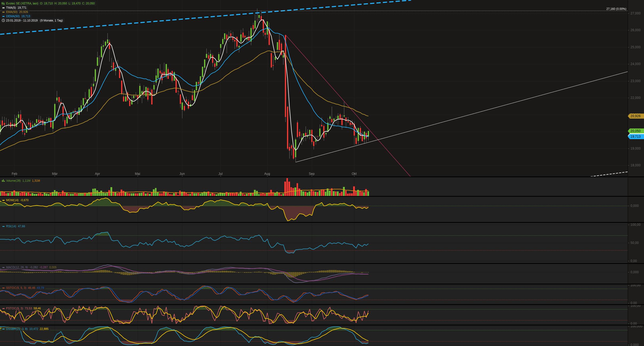644x346 pixels.
Task: Click the indicator icon next to SSTOC(5, 5, 3)
Action: 3,288
